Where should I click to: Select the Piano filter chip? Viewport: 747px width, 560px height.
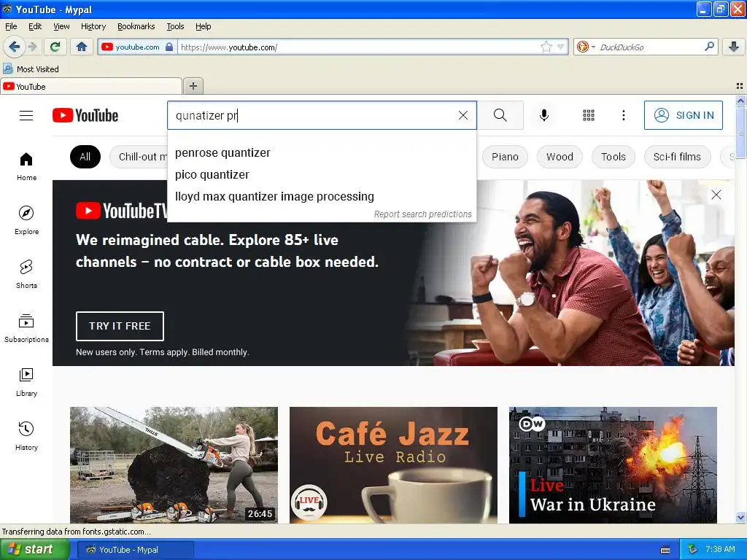(505, 157)
